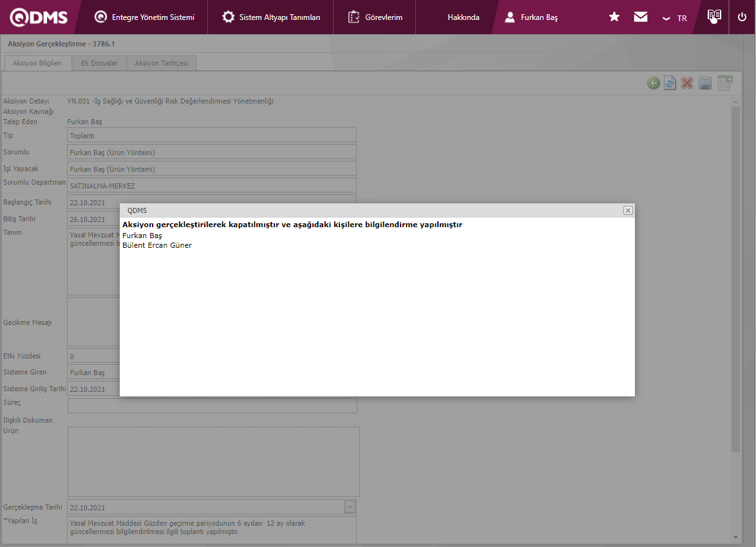Open the Gerçekleşme Tarihi date dropdown

click(x=350, y=506)
